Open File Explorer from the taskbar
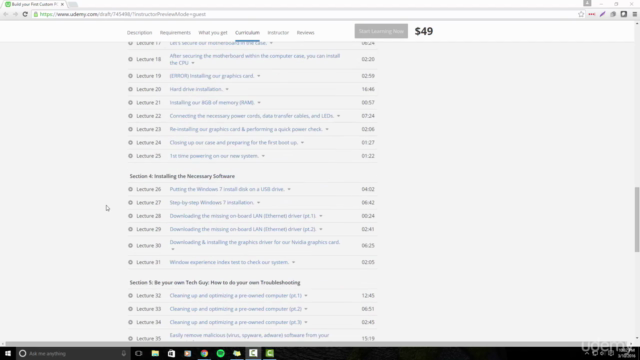Viewport: 640px width, 360px height. coord(155,353)
